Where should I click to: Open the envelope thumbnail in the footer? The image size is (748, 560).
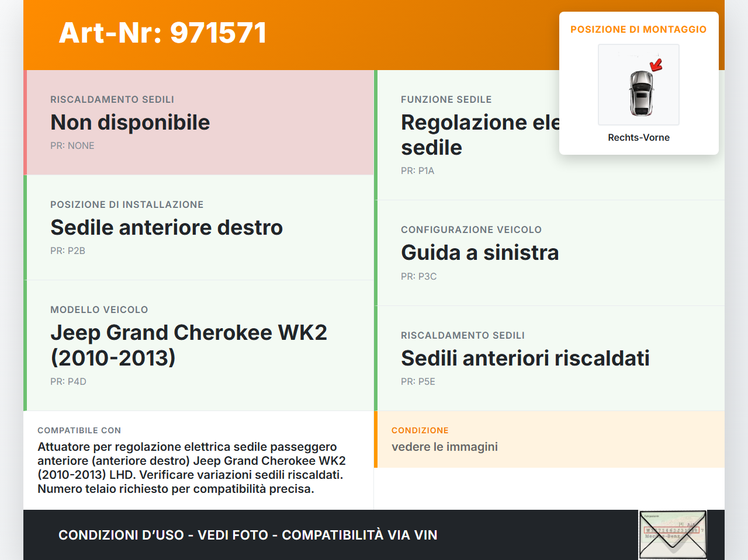673,535
